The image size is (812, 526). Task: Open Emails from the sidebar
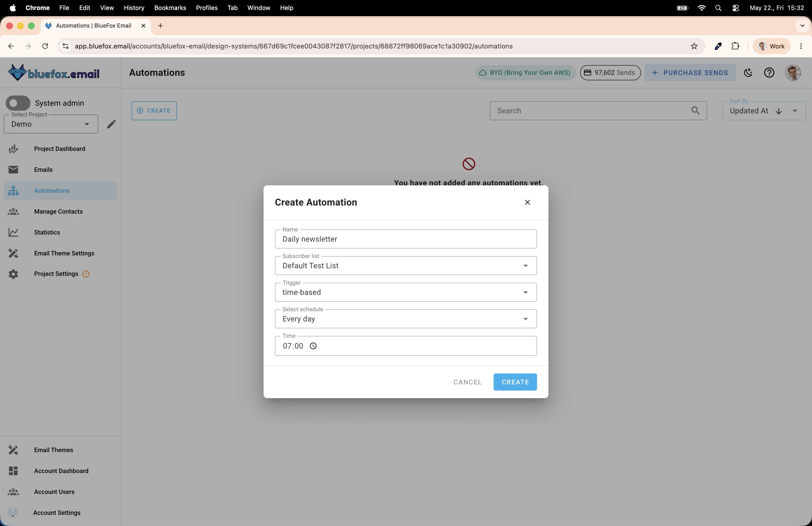(x=43, y=170)
